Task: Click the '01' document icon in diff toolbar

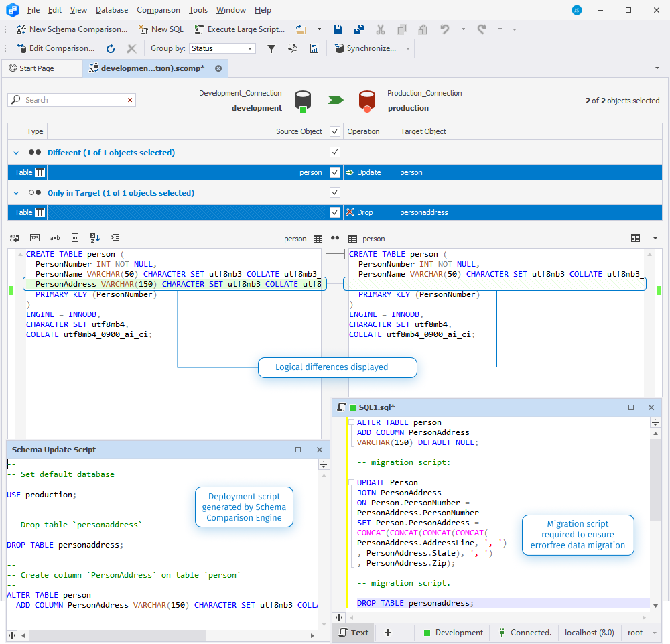Action: (x=75, y=238)
